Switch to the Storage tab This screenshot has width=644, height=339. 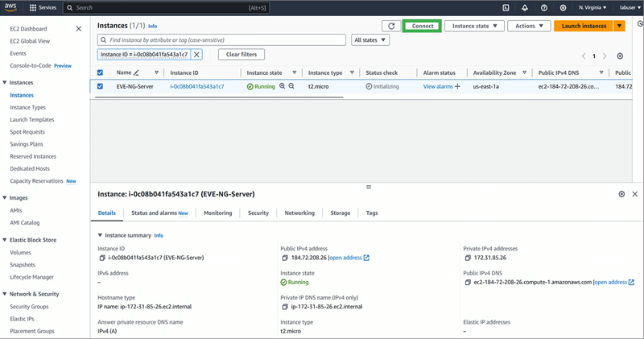tap(340, 213)
